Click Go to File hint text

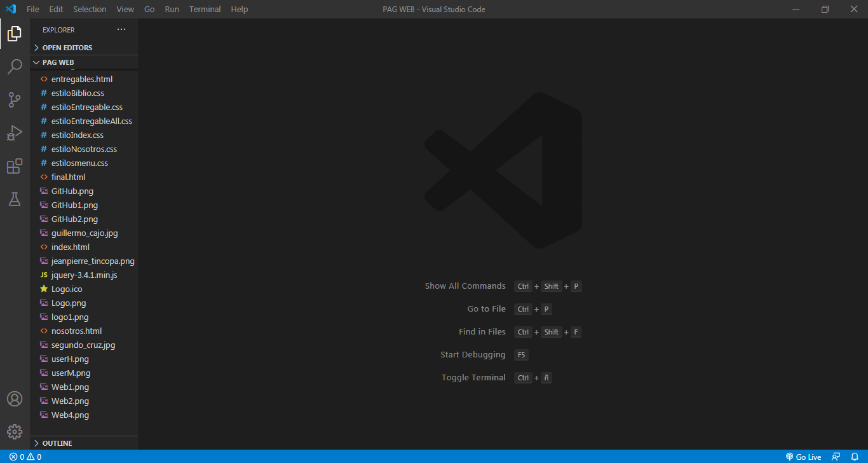pos(487,309)
